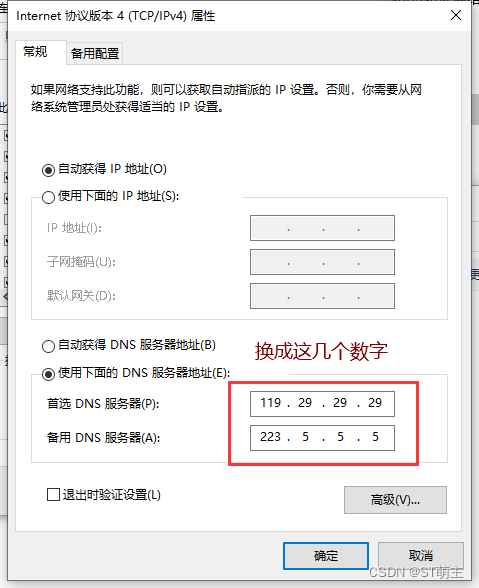This screenshot has height=588, width=479.
Task: Click first octet 119 of preferred DNS
Action: click(x=270, y=403)
